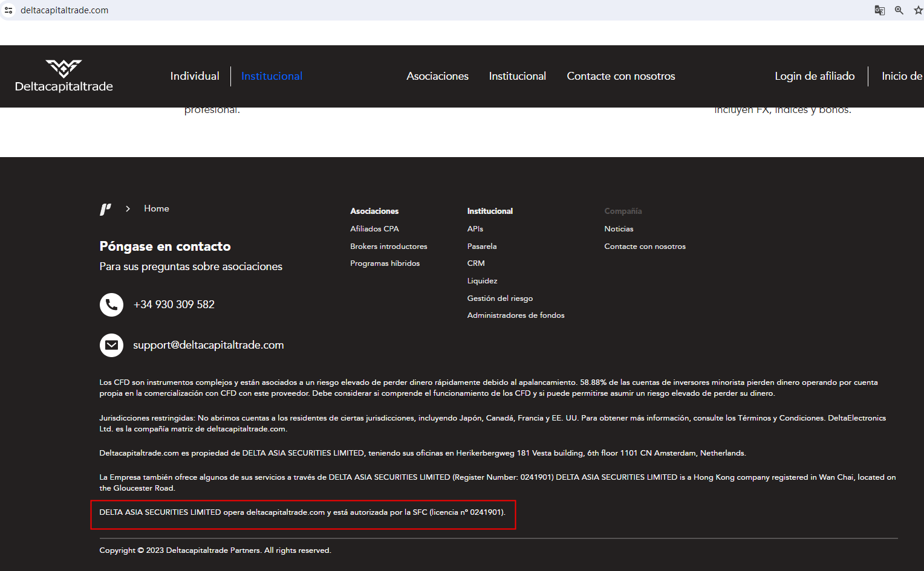Switch to the blue Institucional tab

272,76
